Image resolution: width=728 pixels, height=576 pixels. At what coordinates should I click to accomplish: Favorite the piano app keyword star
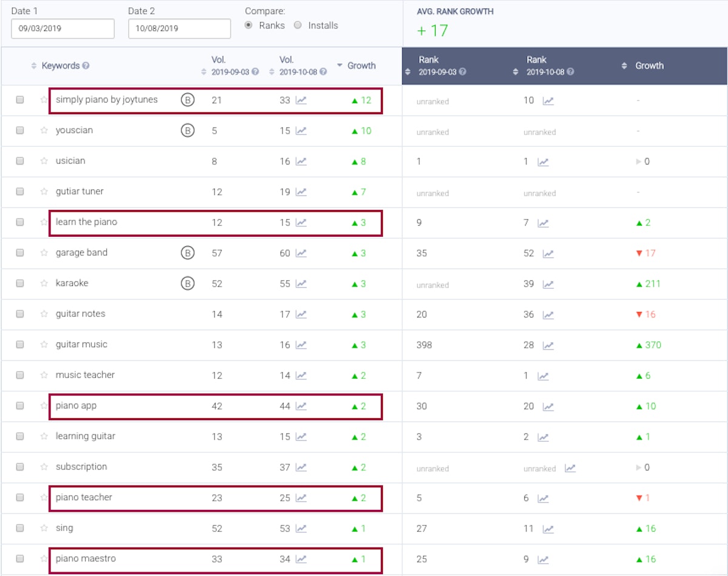(44, 406)
